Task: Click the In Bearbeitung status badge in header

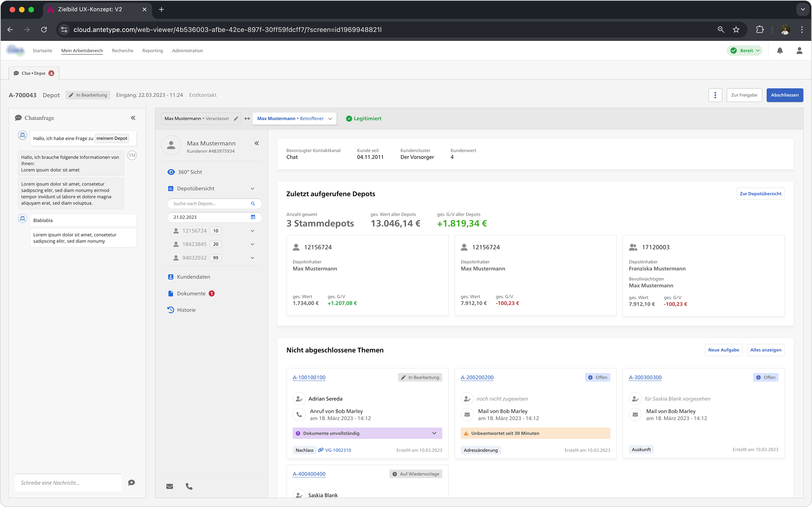Action: (x=88, y=95)
